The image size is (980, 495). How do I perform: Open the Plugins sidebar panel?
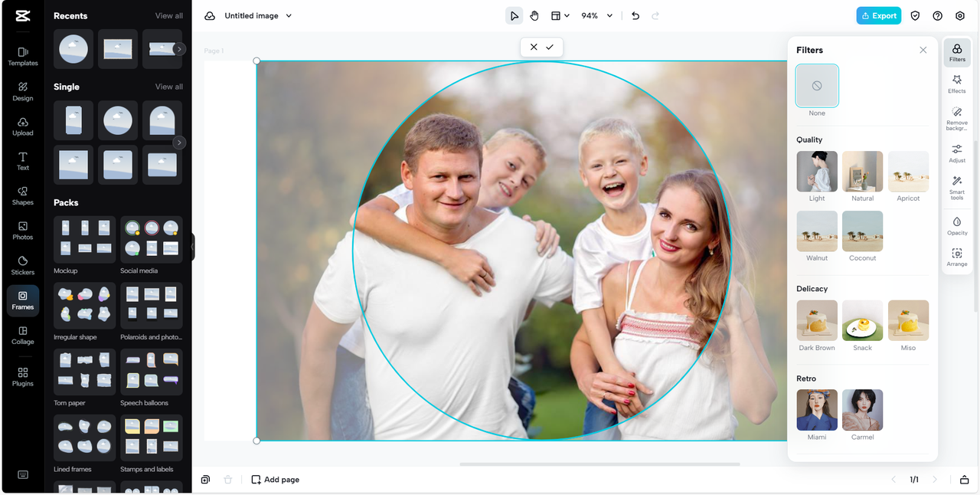point(23,377)
